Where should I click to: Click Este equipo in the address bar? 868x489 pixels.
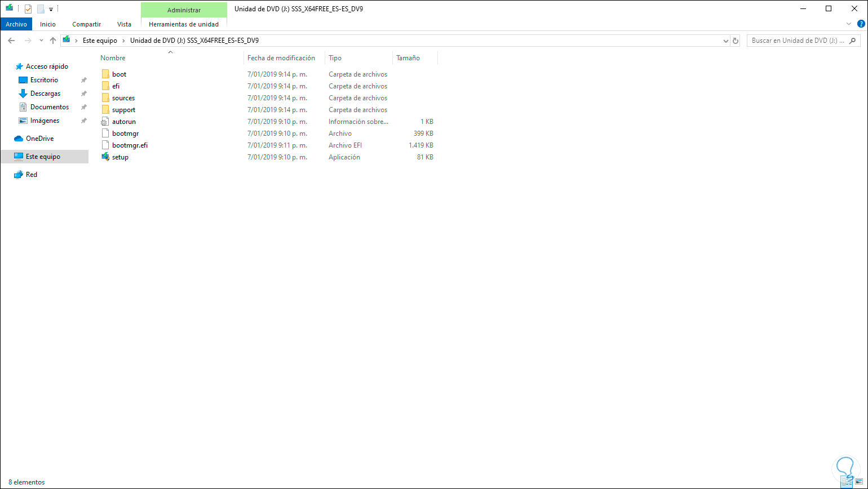click(x=100, y=41)
